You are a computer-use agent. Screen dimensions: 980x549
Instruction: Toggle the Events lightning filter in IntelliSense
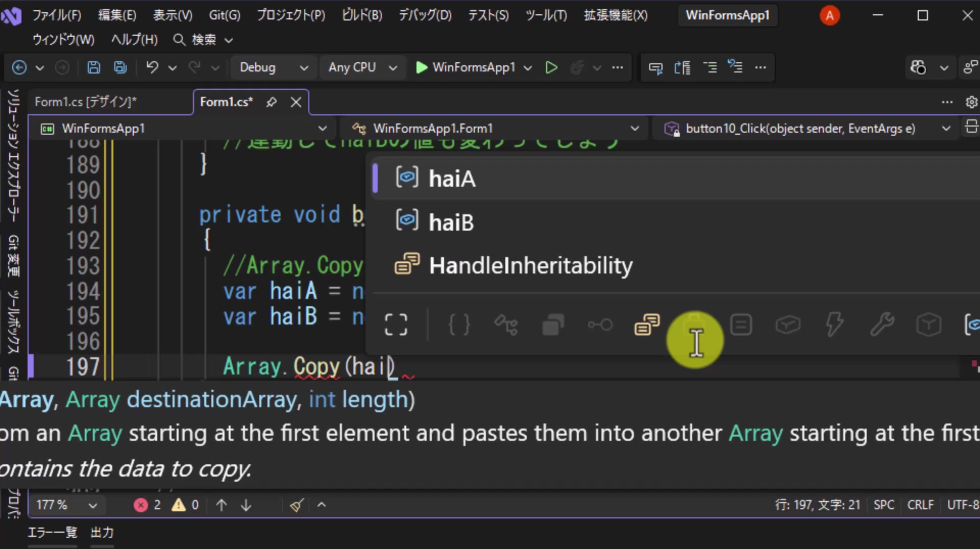point(835,325)
